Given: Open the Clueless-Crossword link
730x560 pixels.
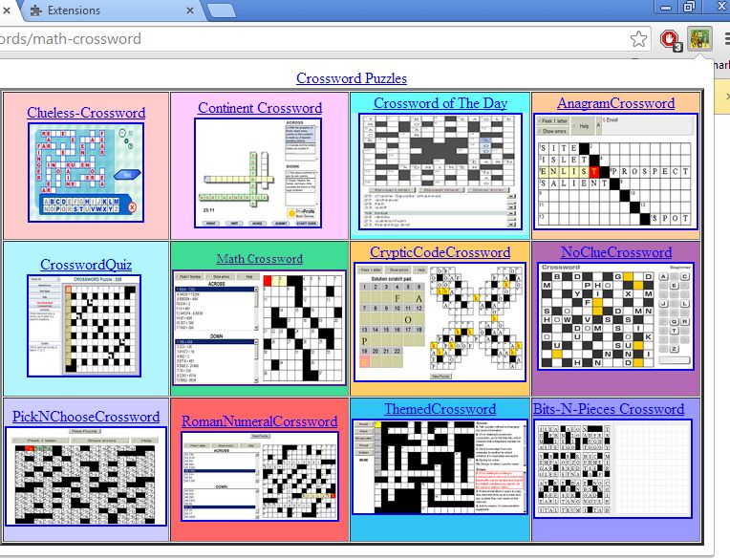Looking at the screenshot, I should 86,112.
